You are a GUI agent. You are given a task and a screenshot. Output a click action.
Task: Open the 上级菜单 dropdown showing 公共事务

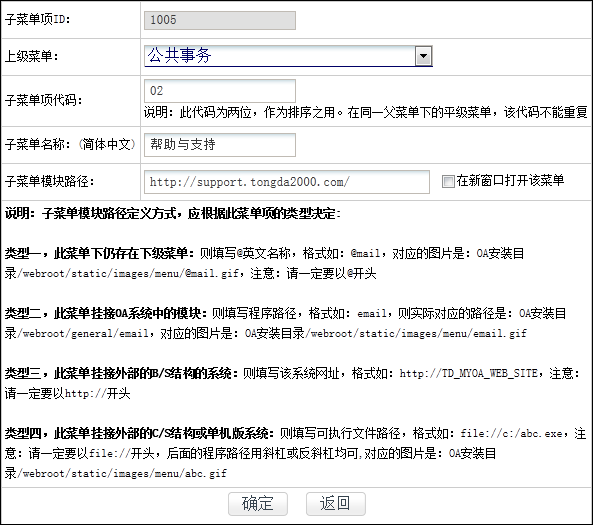click(x=288, y=56)
